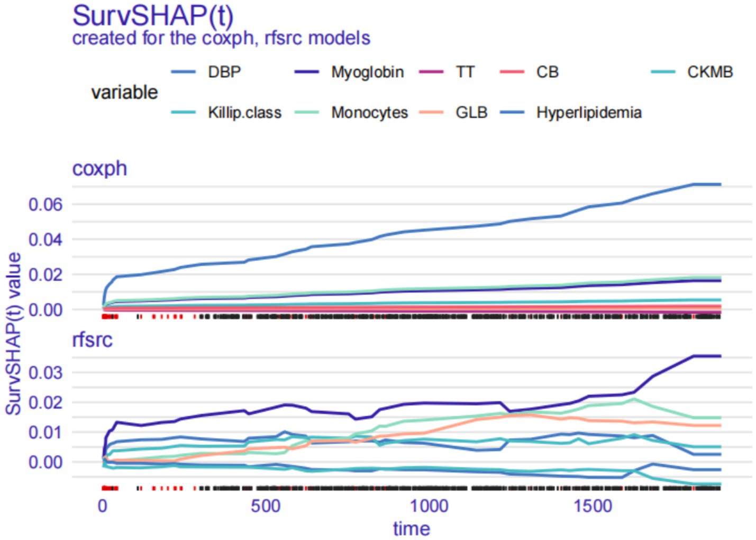The image size is (756, 540).
Task: Click the coxph panel heading
Action: tap(99, 169)
